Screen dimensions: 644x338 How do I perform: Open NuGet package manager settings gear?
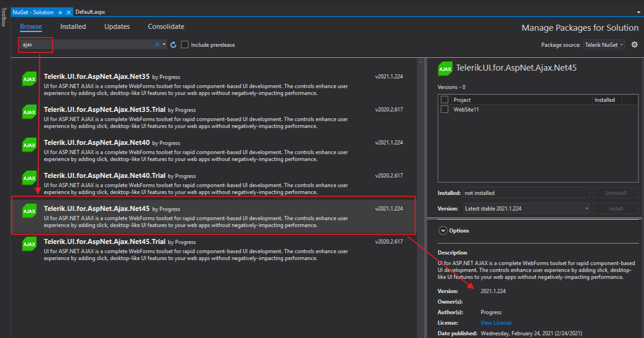[x=635, y=44]
